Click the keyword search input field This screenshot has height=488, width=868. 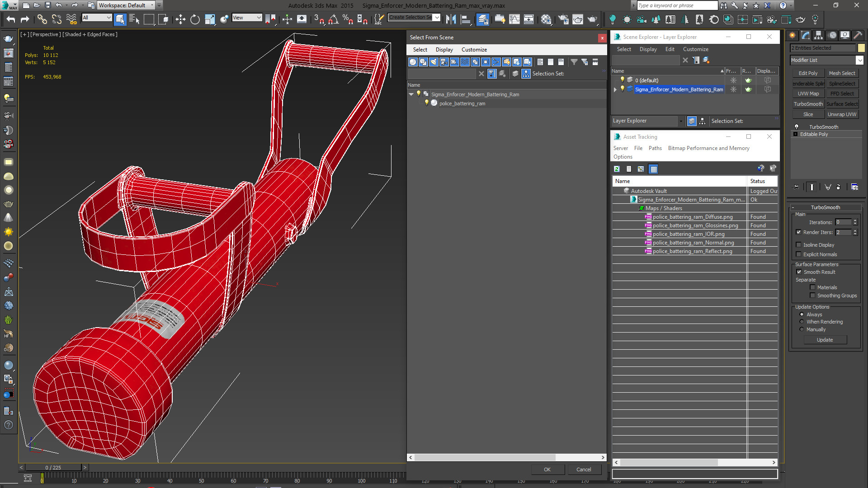pyautogui.click(x=677, y=5)
